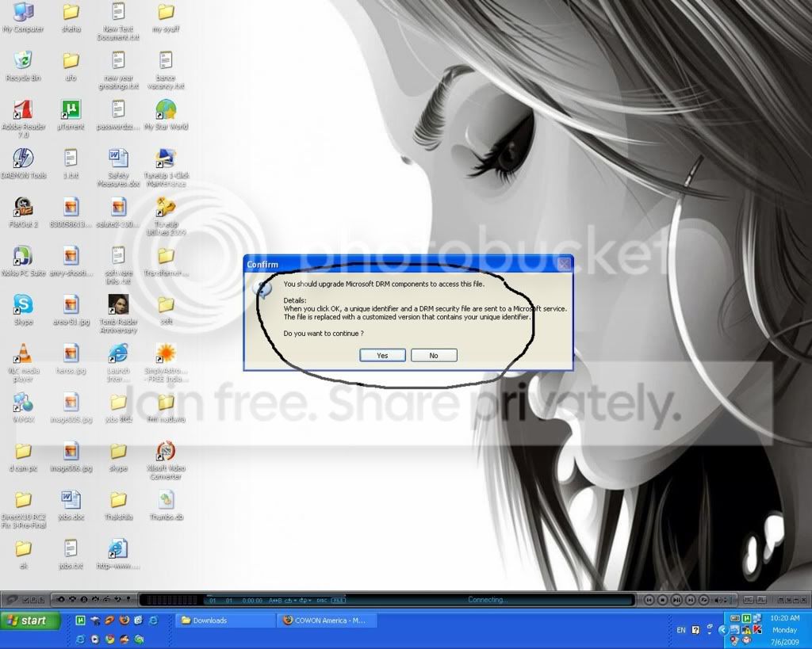This screenshot has height=649, width=812.
Task: Open the area-51.jpg image file
Action: (71, 310)
